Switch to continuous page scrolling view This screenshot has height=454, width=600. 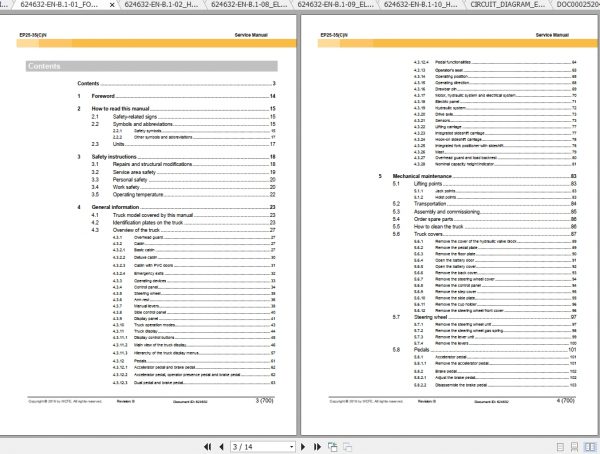pos(574,447)
